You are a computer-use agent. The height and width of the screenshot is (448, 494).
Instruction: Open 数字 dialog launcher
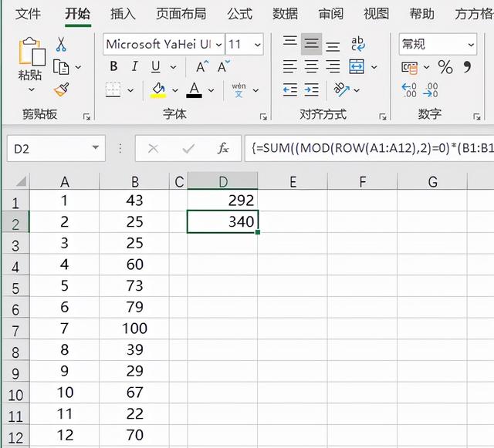click(477, 117)
